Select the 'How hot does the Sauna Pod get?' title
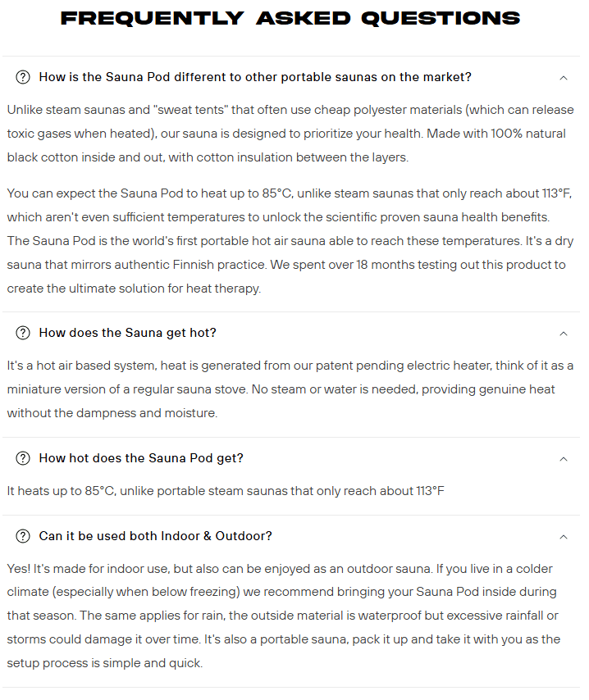 tap(141, 458)
